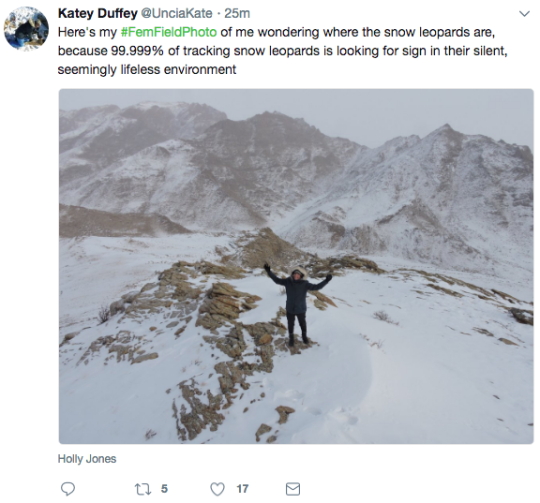Like the tweet with heart icon
Image resolution: width=540 pixels, height=503 pixels.
[x=217, y=489]
